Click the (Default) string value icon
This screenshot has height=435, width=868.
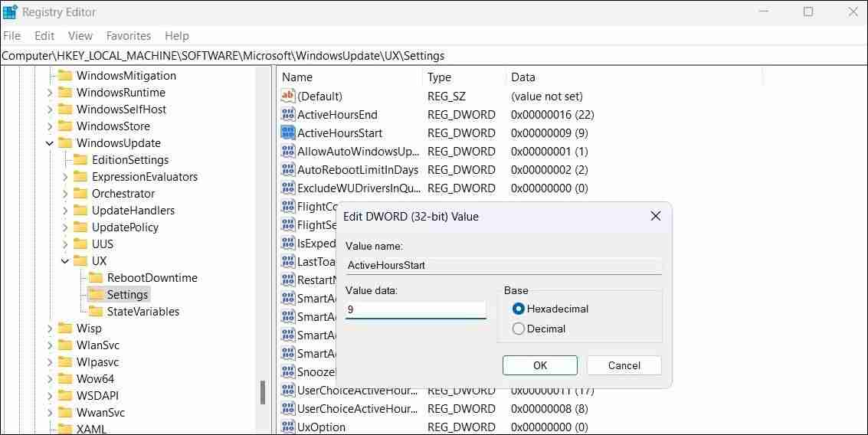tap(288, 96)
